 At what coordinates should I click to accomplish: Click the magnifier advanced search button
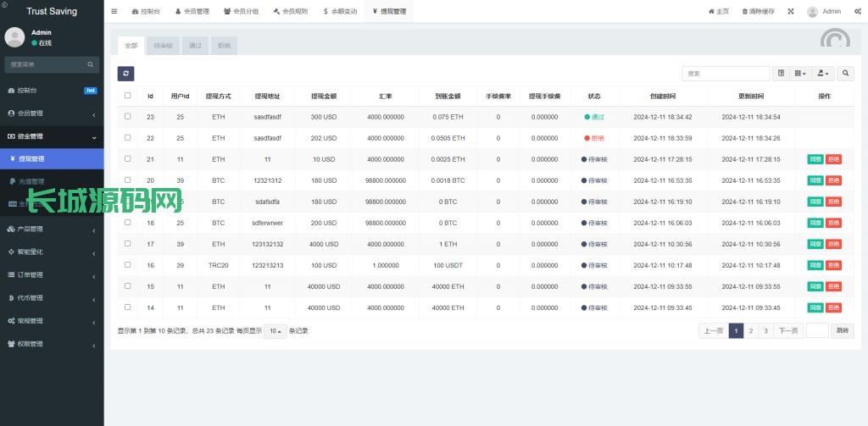pyautogui.click(x=845, y=74)
